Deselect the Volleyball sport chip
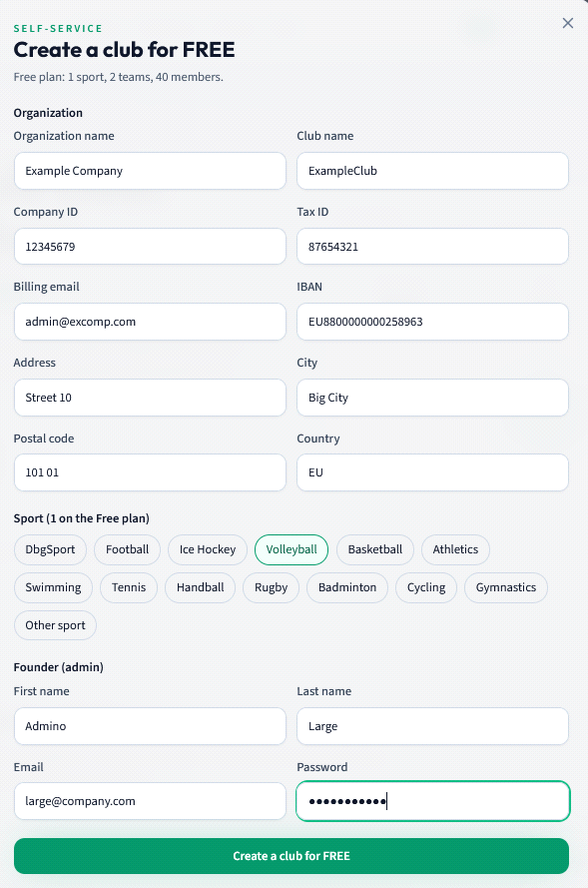588x888 pixels. tap(292, 550)
